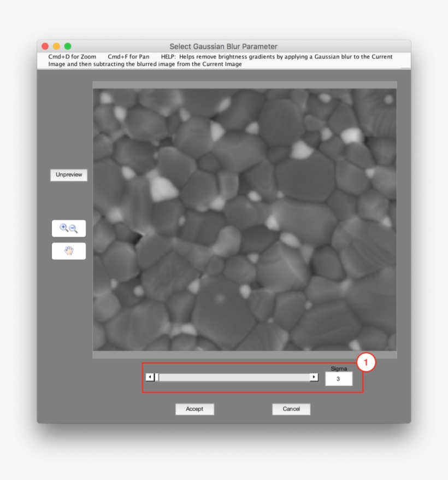Click the Sigma label above the value box
Screen dimensions: 448x480
(338, 368)
